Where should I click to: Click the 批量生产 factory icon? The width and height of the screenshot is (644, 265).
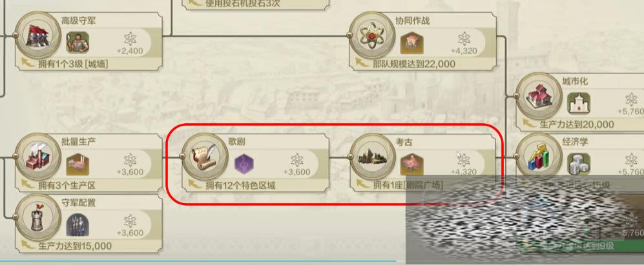(x=37, y=156)
